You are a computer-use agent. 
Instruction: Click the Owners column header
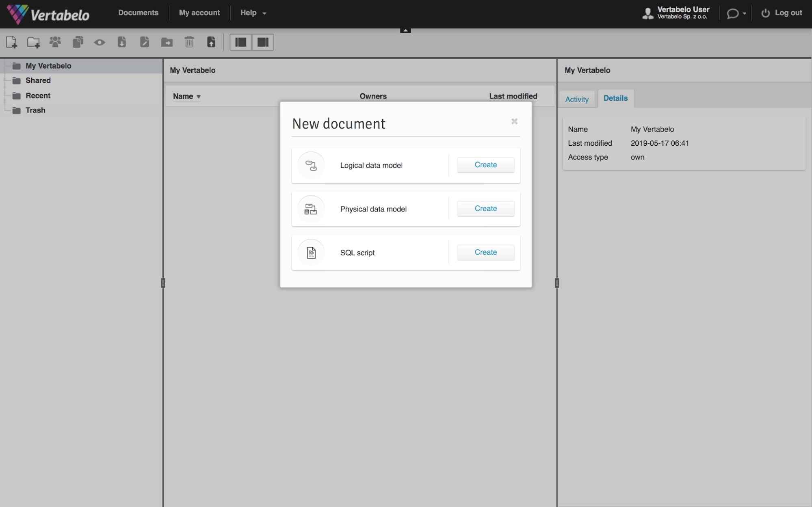pyautogui.click(x=373, y=96)
